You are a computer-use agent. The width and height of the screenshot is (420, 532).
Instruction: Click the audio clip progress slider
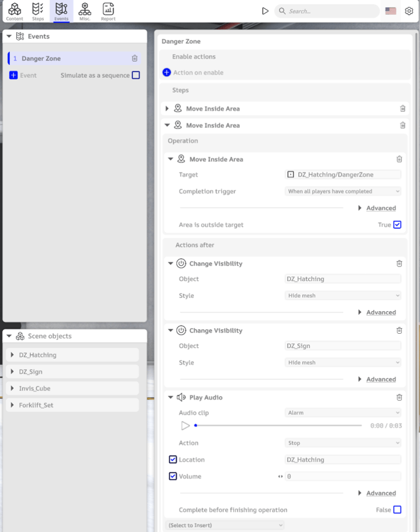[278, 425]
